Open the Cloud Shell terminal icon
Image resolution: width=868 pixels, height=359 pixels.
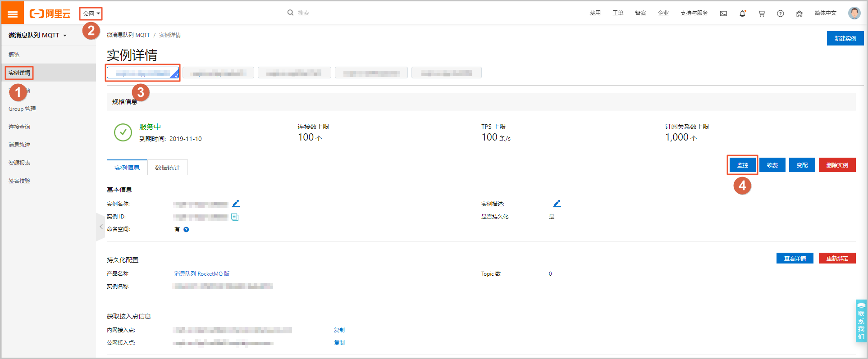pyautogui.click(x=723, y=14)
